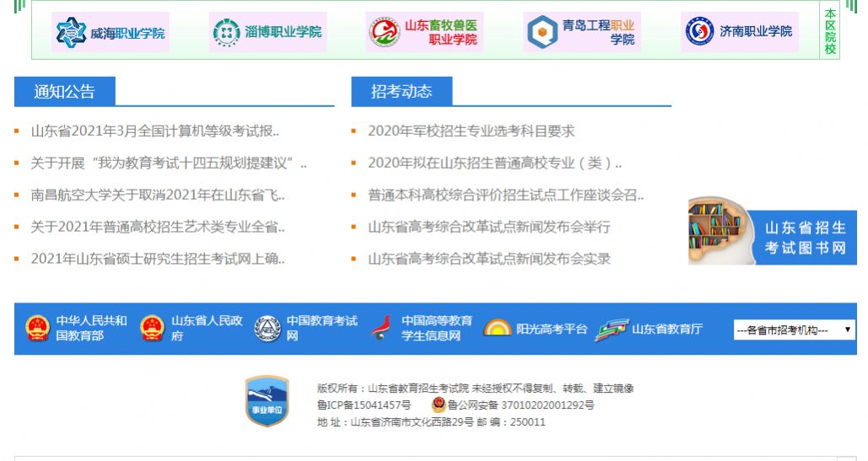Viewport: 868px width, 461px height.
Task: Click the sun logo for 阳光高考平台
Action: (497, 329)
